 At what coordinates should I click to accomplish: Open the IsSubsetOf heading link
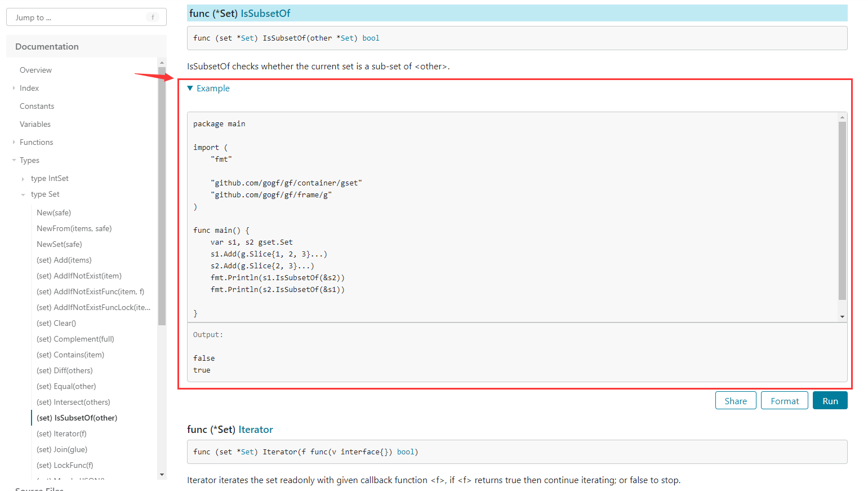tap(265, 13)
